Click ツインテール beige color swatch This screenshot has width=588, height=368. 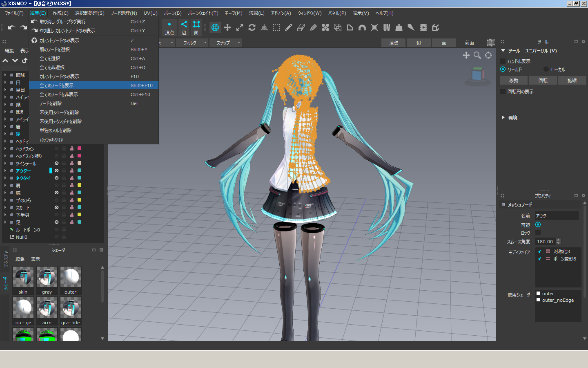[x=80, y=163]
